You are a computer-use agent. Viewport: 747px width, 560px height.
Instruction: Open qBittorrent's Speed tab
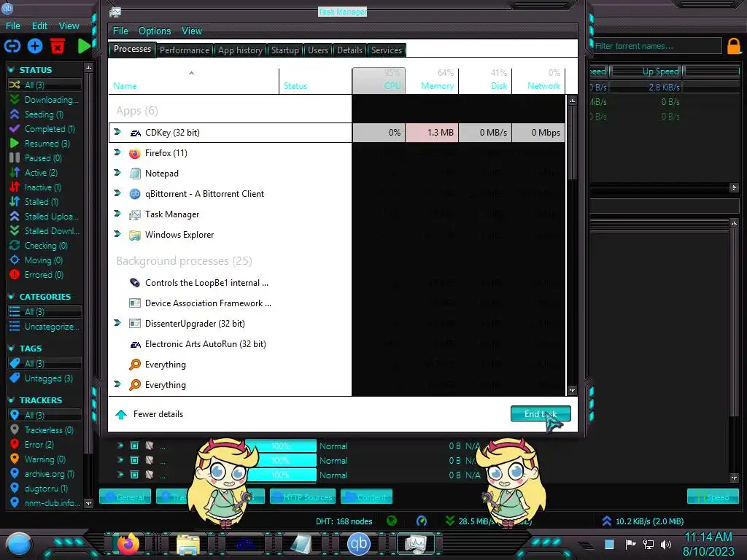[713, 497]
